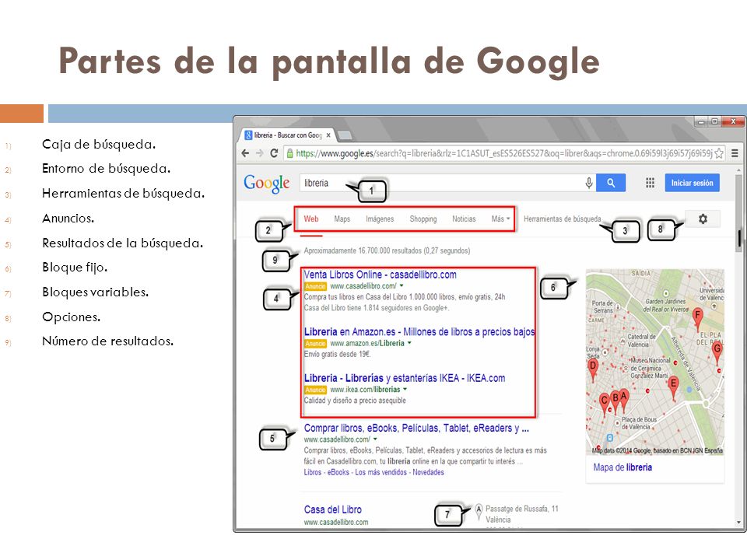This screenshot has width=747, height=560.
Task: Open a new browser tab
Action: (345, 135)
